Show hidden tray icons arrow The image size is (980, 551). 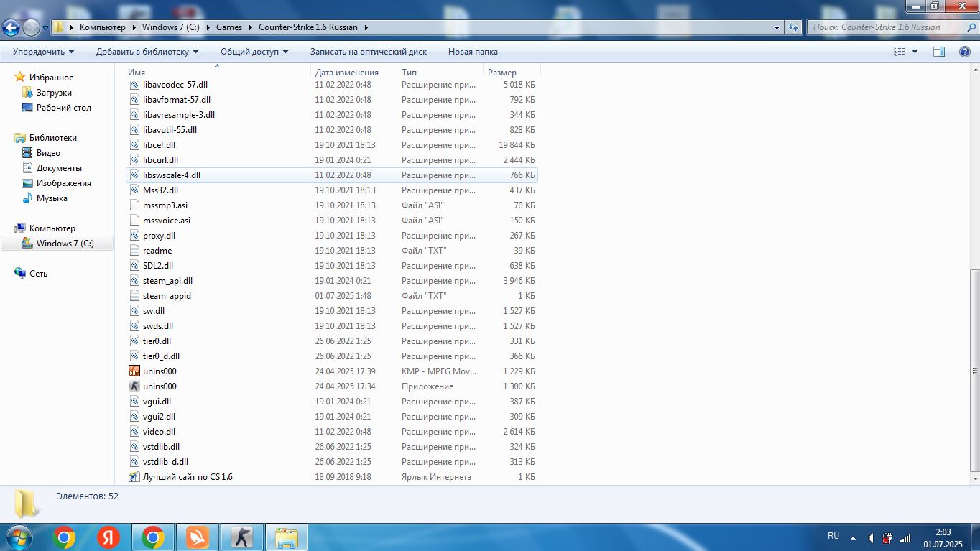pyautogui.click(x=854, y=538)
